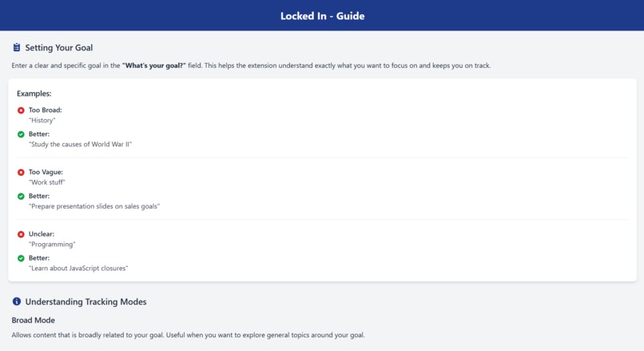Click the green check icon above World War II example
The height and width of the screenshot is (351, 644).
coord(21,134)
